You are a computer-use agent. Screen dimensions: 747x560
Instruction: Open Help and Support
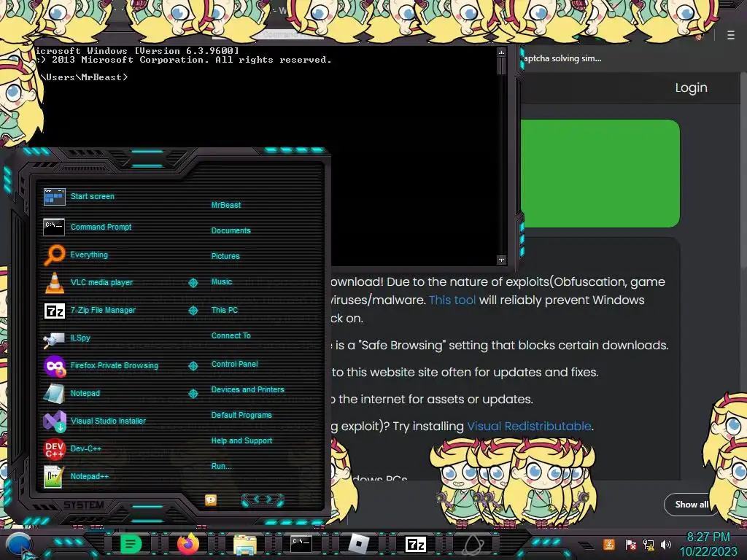tap(241, 441)
